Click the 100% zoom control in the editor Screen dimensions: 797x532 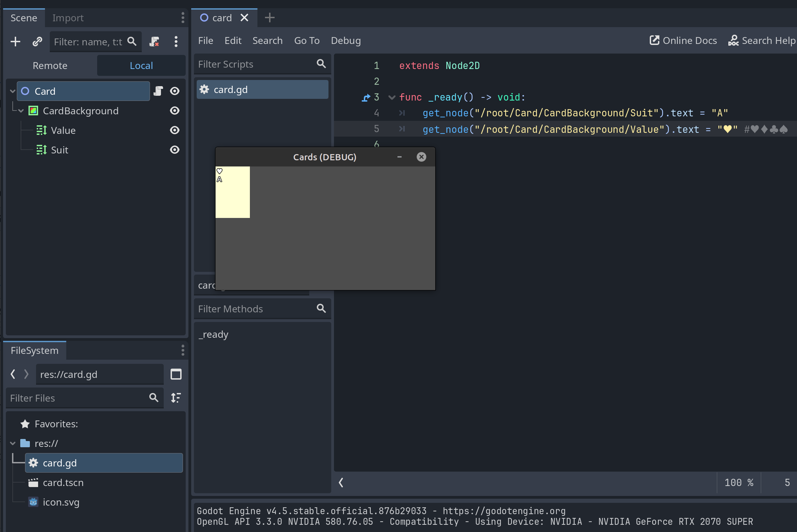tap(739, 483)
